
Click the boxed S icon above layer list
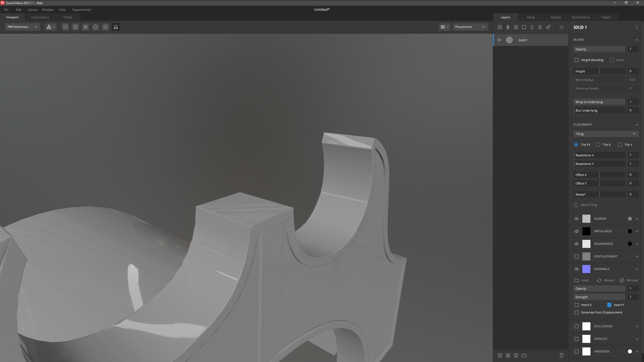pyautogui.click(x=516, y=27)
